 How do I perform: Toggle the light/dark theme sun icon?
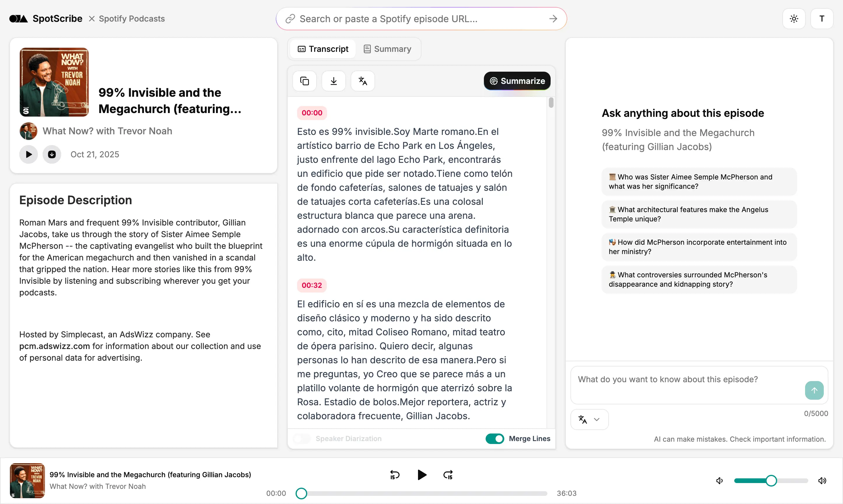(x=794, y=19)
